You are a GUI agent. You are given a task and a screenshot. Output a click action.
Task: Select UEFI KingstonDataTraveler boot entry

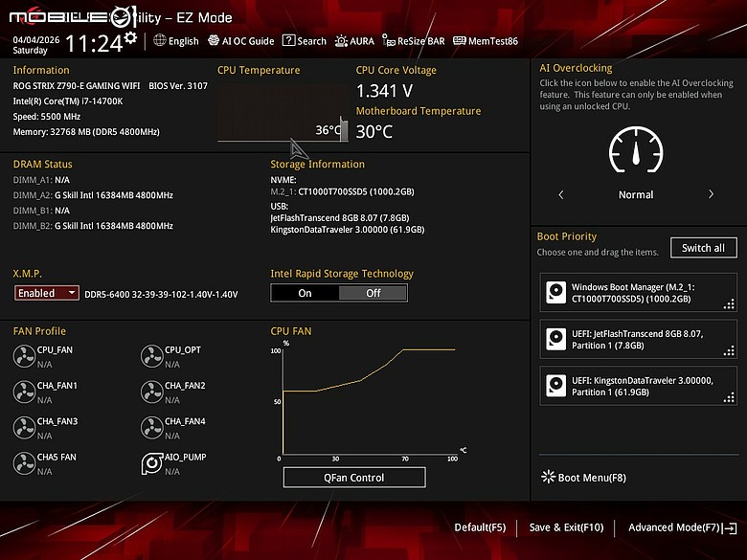[639, 386]
